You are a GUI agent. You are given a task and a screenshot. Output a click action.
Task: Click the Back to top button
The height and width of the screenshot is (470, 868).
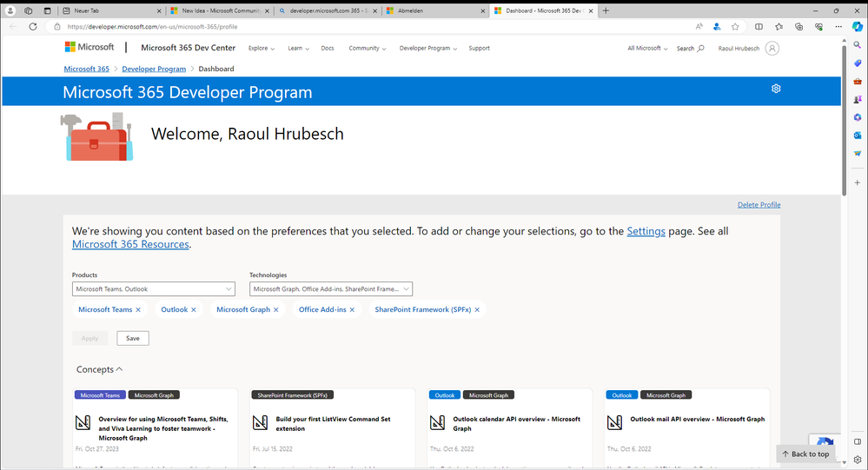pos(805,454)
